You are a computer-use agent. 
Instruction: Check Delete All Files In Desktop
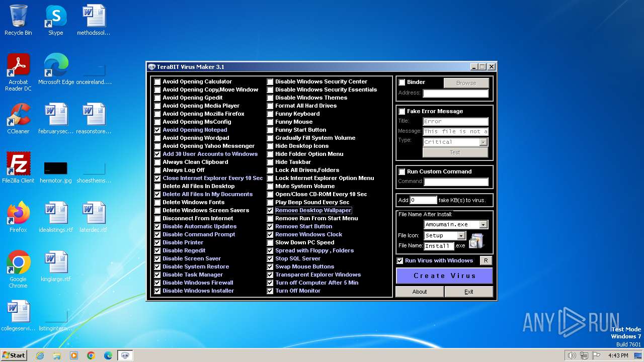click(x=157, y=186)
